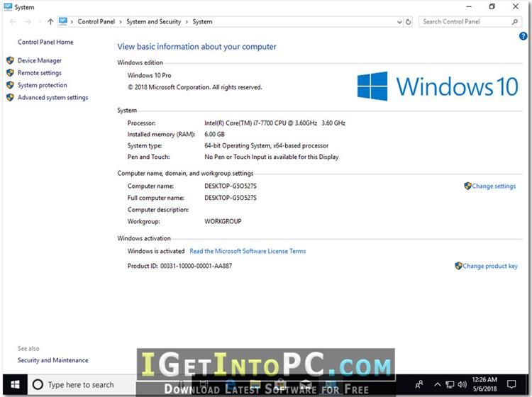Viewport: 532px width, 397px height.
Task: Click the computer icon in the address bar
Action: coord(62,21)
